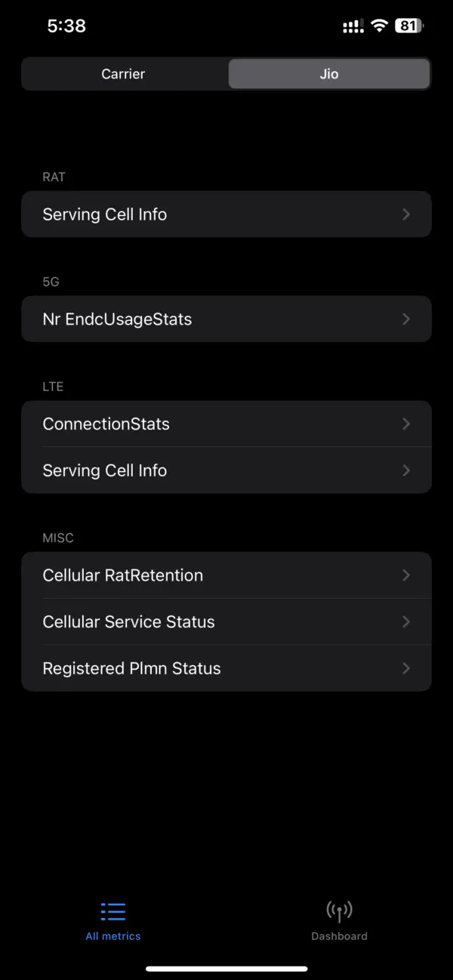Tap the Dashboard antenna icon
This screenshot has width=453, height=980.
pyautogui.click(x=339, y=911)
